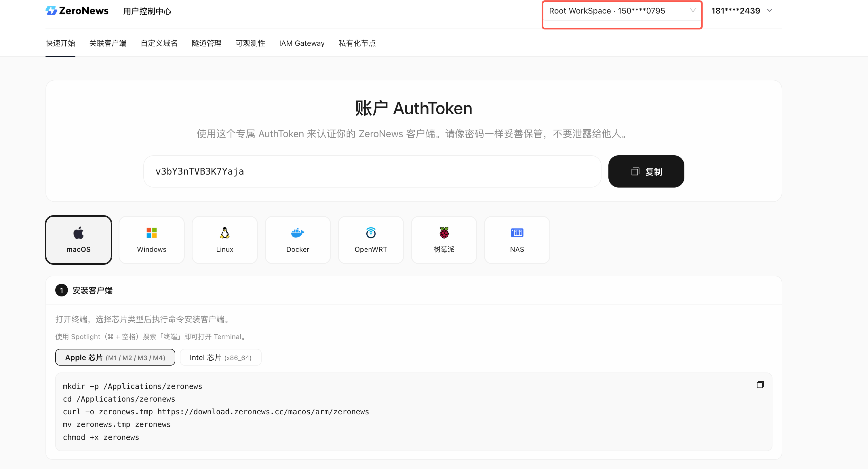Click the cd /Applications/zeronews line
The width and height of the screenshot is (868, 469).
pyautogui.click(x=119, y=399)
